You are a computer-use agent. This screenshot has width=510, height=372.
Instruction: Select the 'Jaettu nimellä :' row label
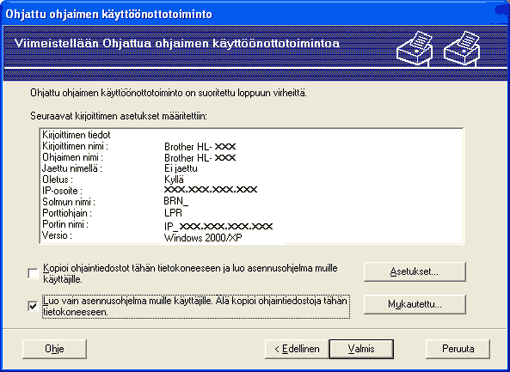tap(72, 168)
